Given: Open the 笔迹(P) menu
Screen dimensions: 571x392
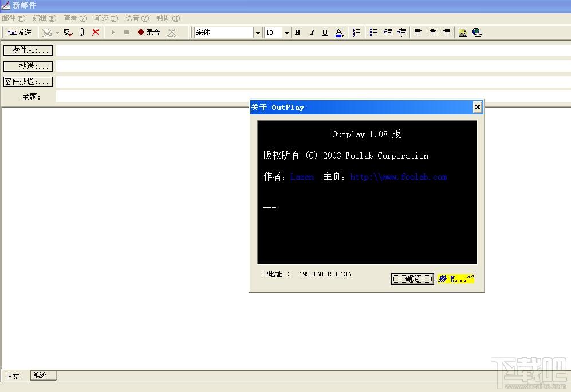Looking at the screenshot, I should (107, 18).
